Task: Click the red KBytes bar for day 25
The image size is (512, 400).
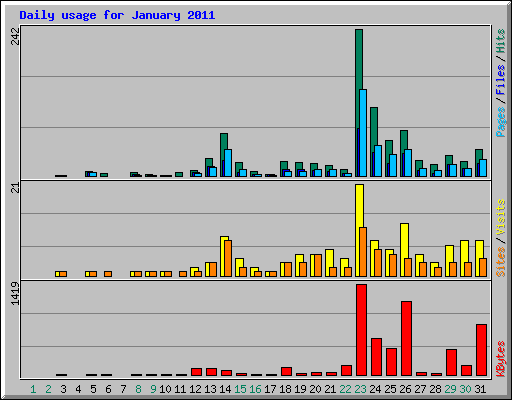Action: 391,362
